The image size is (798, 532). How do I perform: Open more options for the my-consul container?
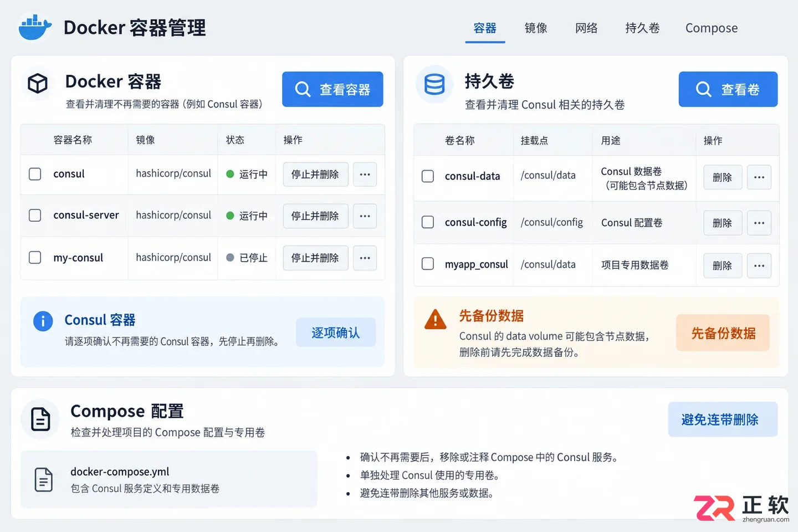click(x=365, y=258)
